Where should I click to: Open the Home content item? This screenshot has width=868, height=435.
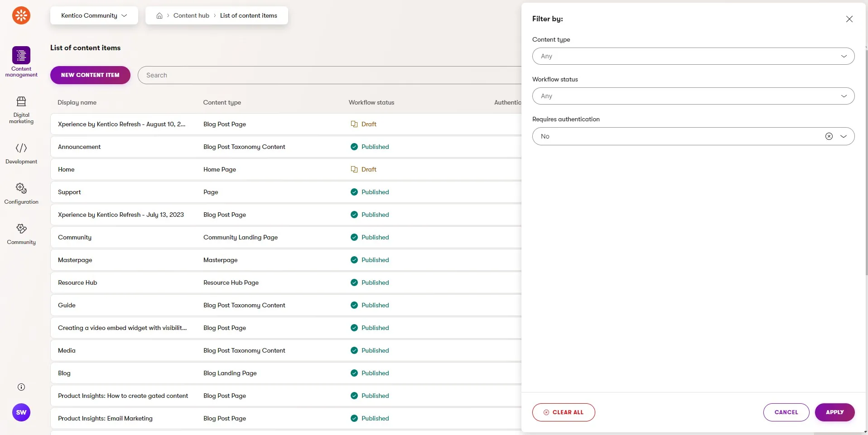coord(286,169)
